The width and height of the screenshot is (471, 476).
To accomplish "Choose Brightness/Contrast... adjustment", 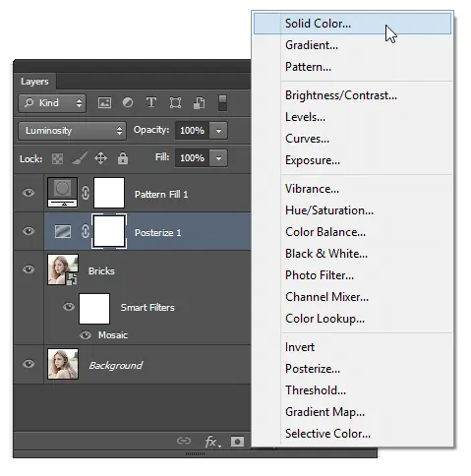I will coord(352,95).
